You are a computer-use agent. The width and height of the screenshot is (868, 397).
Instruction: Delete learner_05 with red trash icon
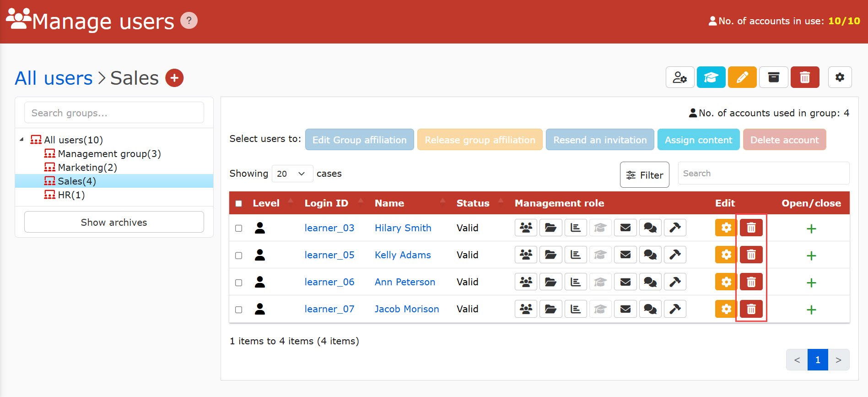click(x=751, y=255)
